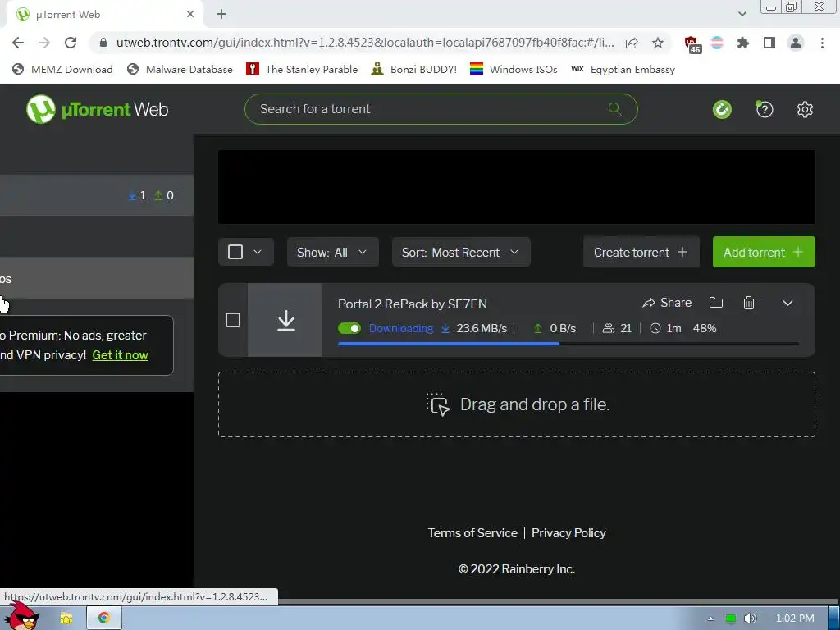Tick the select-all torrents checkbox
The height and width of the screenshot is (630, 840).
click(x=235, y=252)
